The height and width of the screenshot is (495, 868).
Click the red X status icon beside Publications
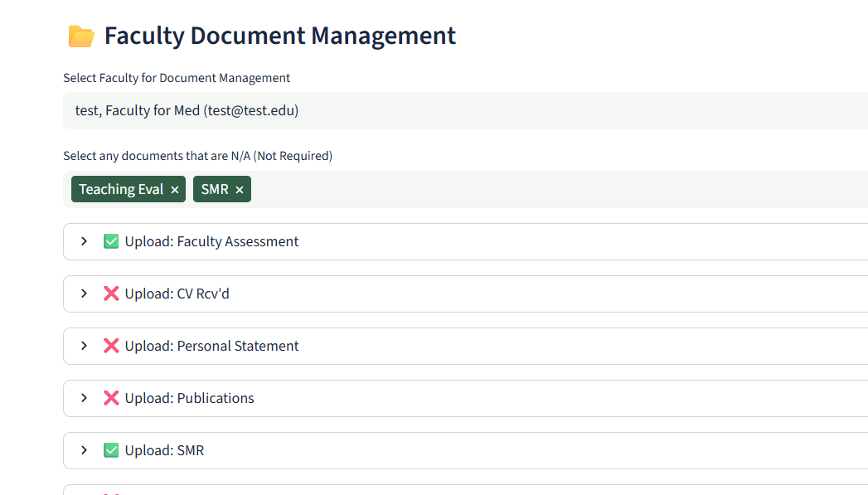111,398
